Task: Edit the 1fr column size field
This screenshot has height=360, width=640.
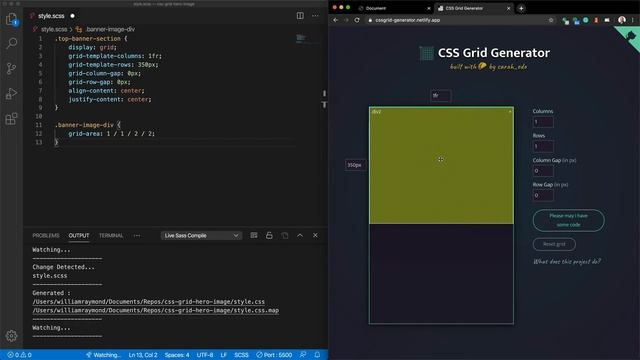Action: [441, 96]
